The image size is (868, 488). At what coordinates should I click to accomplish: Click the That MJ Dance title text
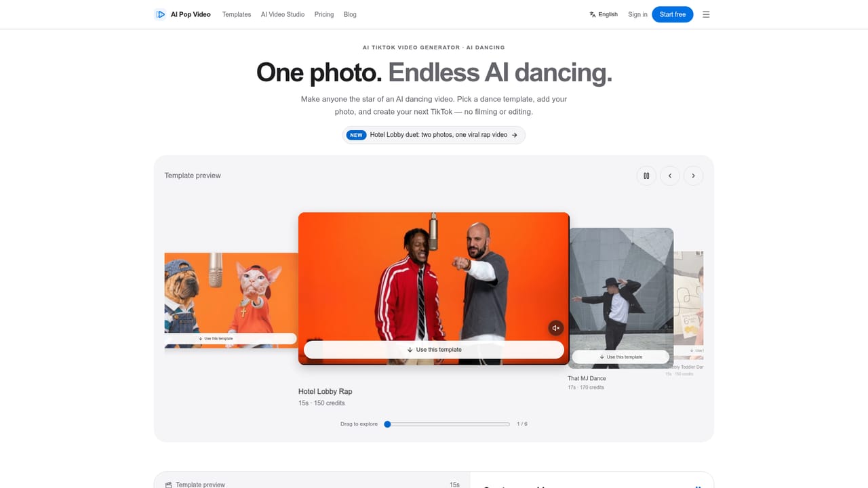[587, 379]
